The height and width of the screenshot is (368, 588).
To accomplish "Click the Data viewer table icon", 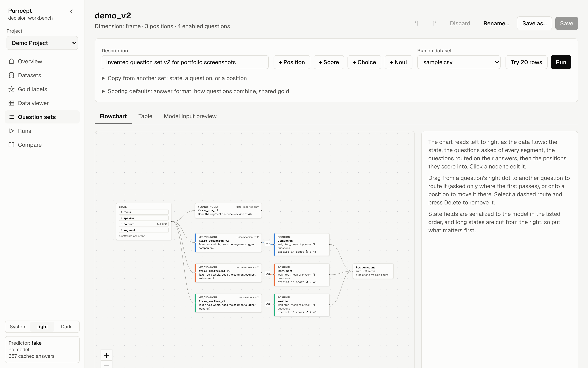I will [11, 103].
